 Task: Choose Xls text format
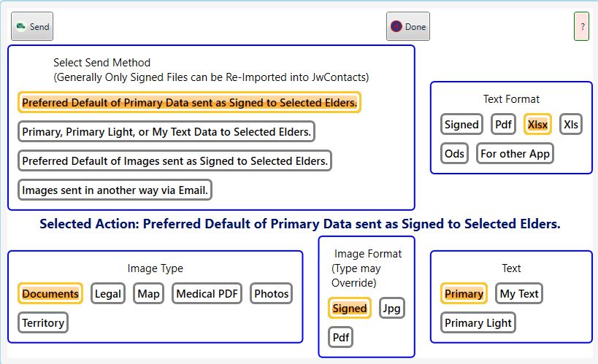tap(570, 124)
